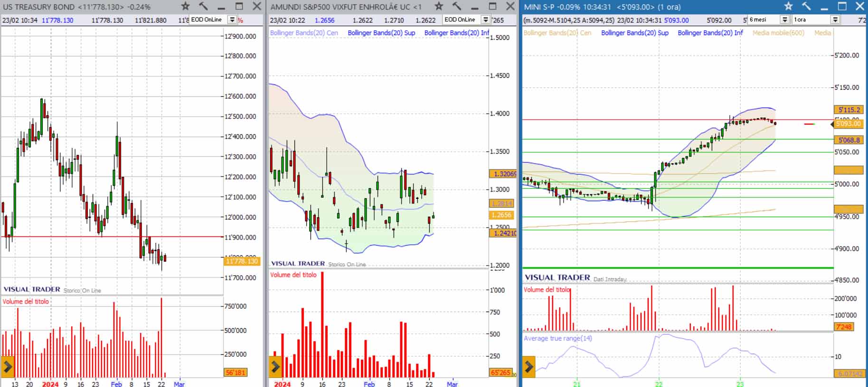Image resolution: width=868 pixels, height=387 pixels.
Task: Click the blue 1.2656 value in Amundi toolbar
Action: pyautogui.click(x=324, y=20)
